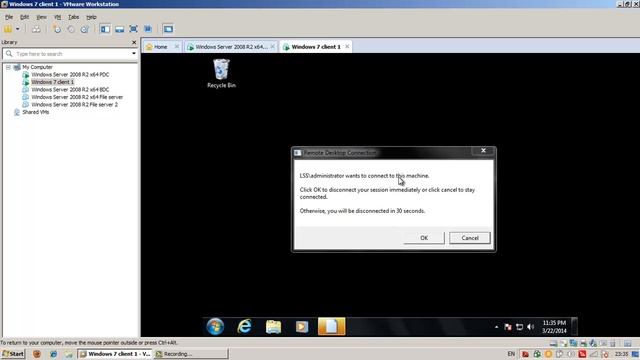Click the guest Action Center flag icon

coord(508,327)
